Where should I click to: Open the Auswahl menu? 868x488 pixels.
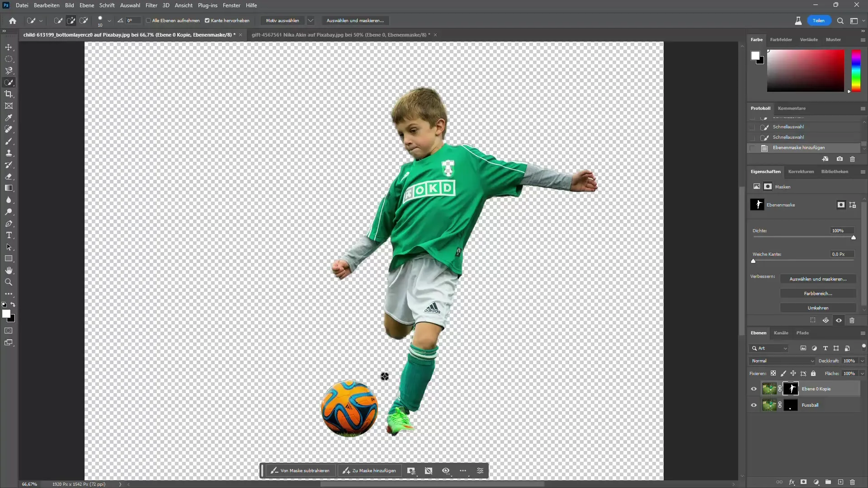pyautogui.click(x=130, y=5)
